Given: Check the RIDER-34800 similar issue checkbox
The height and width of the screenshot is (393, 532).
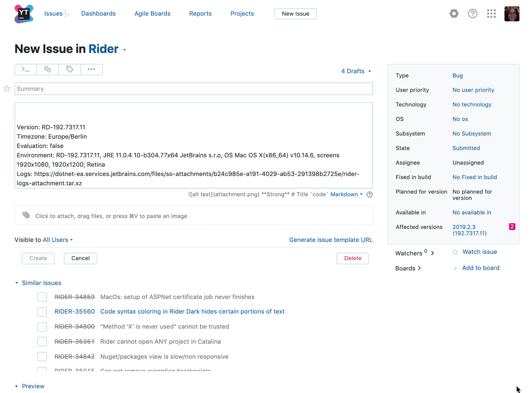Looking at the screenshot, I should pos(42,327).
